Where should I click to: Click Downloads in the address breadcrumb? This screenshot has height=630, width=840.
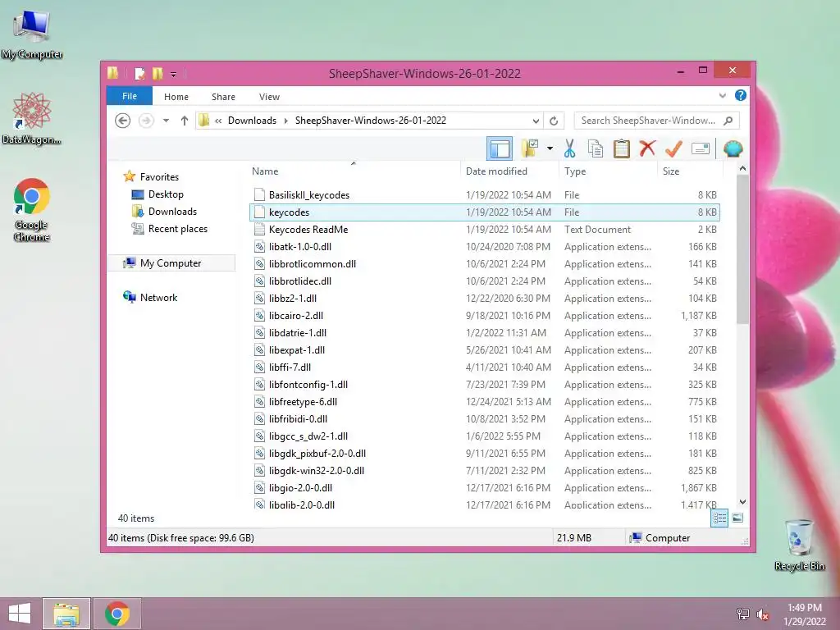coord(252,121)
